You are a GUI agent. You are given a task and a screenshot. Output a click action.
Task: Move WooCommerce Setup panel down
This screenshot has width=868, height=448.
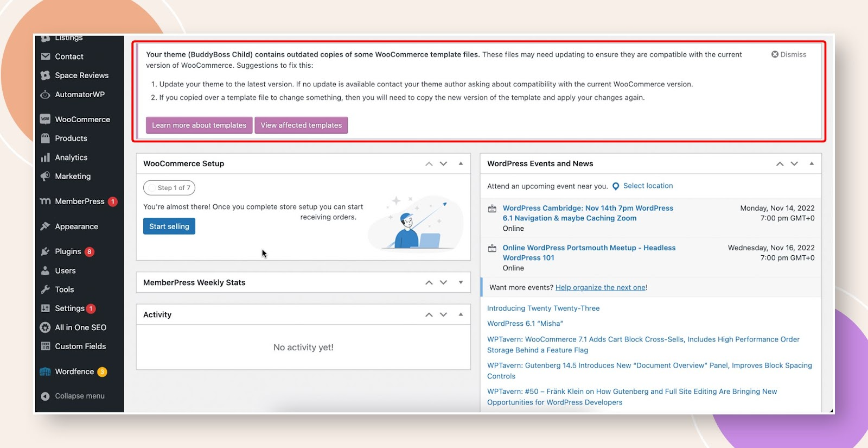coord(443,163)
